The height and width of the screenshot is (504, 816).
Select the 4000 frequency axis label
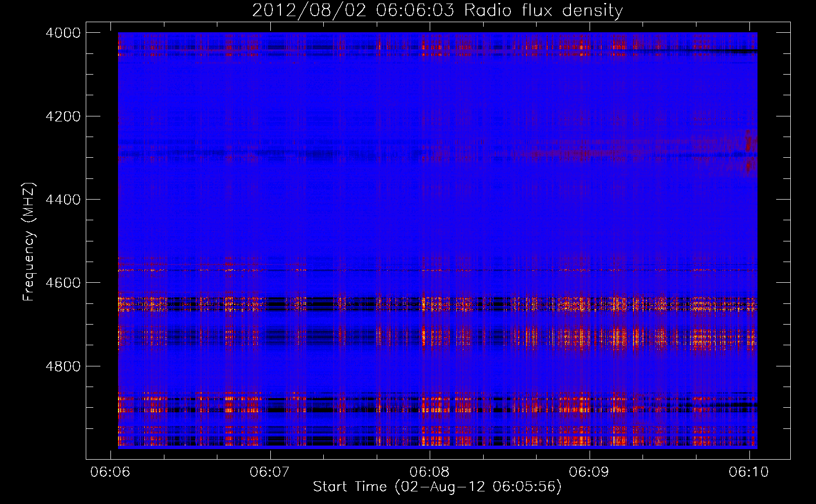63,33
